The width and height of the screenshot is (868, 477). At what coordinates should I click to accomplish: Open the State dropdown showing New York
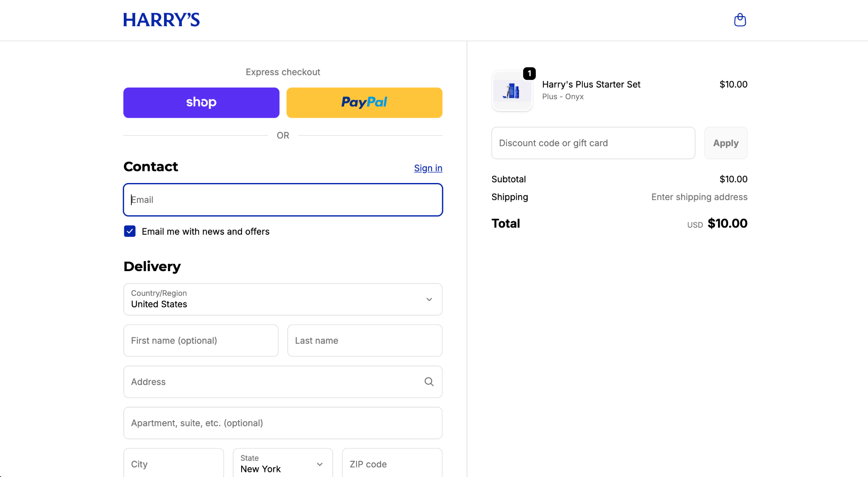(282, 464)
